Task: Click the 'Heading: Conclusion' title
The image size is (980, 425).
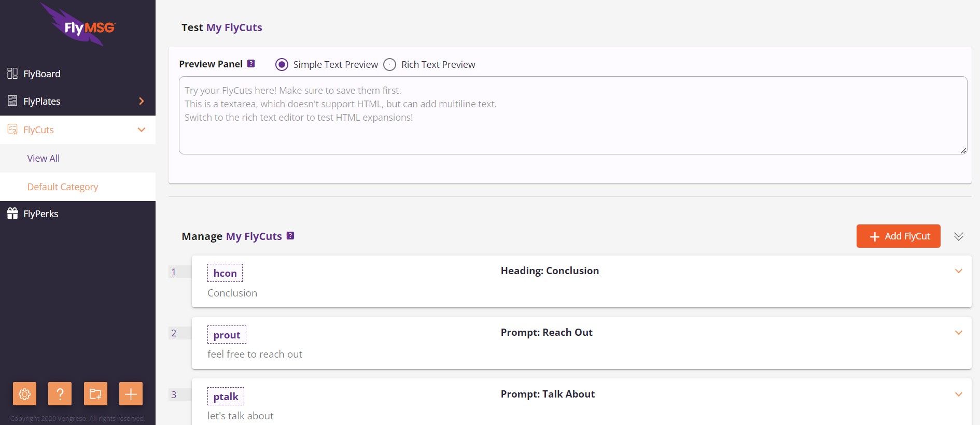Action: tap(550, 271)
